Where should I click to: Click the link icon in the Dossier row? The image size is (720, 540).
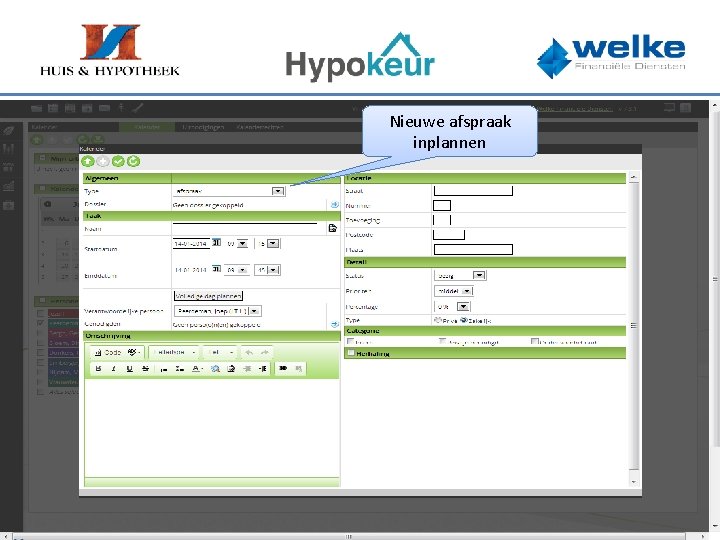(x=335, y=205)
